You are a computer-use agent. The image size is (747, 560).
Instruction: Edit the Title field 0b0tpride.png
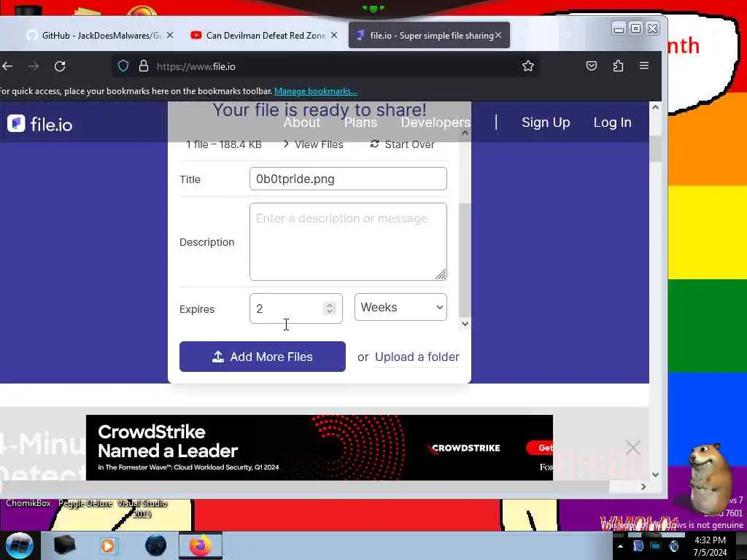tap(348, 179)
